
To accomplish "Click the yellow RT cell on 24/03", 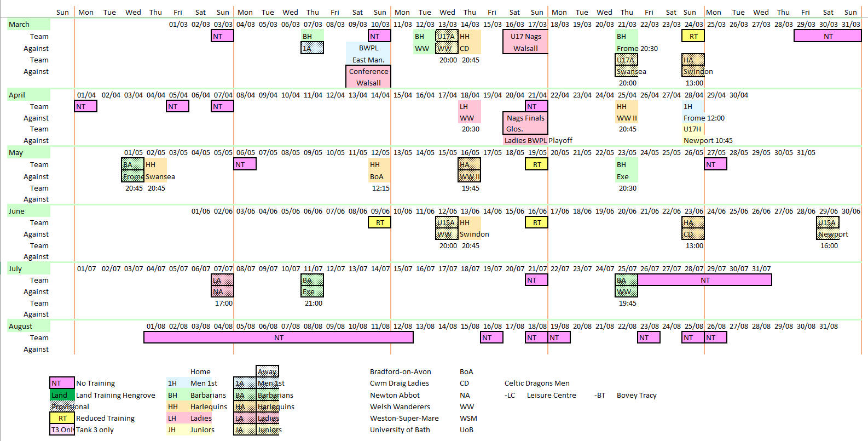I will pyautogui.click(x=693, y=37).
